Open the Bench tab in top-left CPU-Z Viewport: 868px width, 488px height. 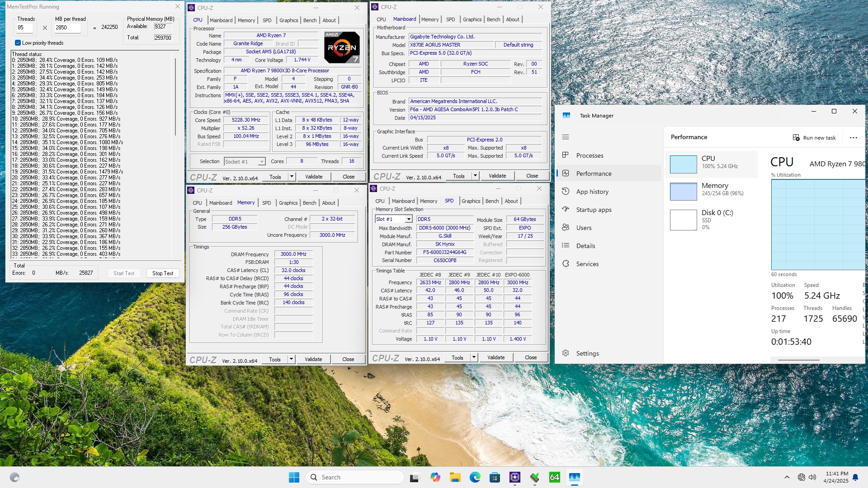[x=310, y=20]
